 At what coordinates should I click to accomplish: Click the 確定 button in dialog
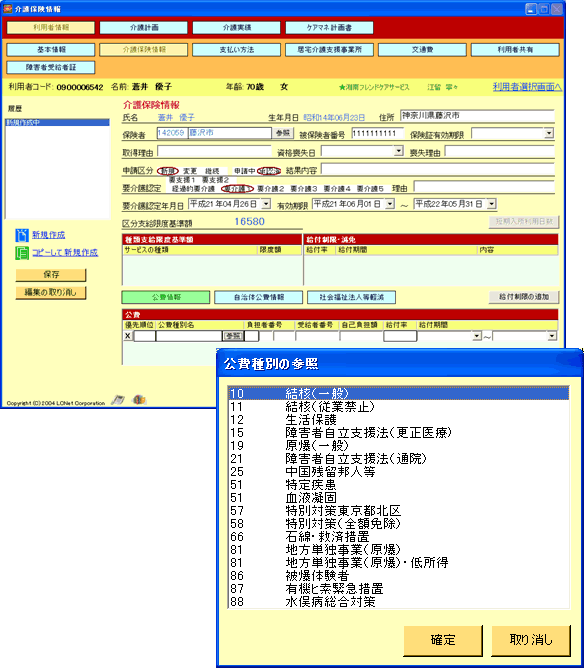[x=443, y=640]
